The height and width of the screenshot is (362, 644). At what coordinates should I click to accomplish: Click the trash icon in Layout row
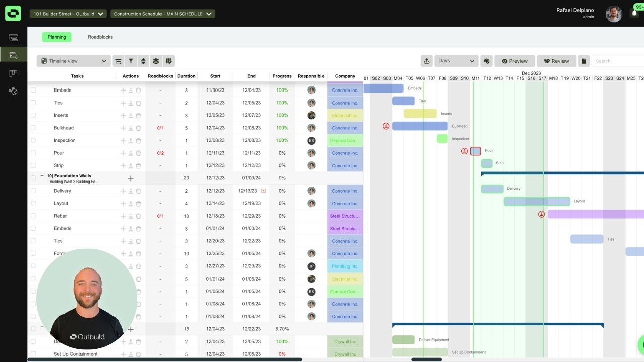[138, 204]
